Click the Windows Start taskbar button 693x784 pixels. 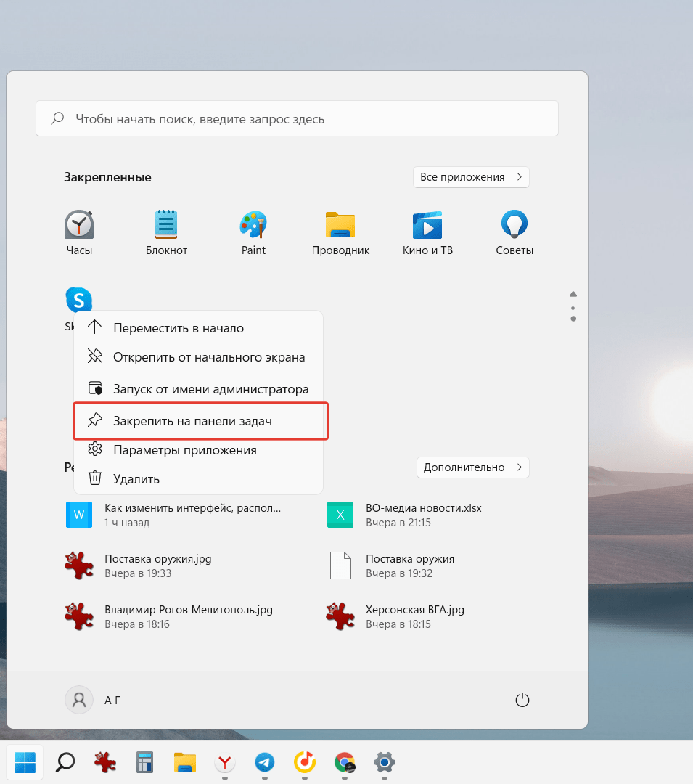pos(25,762)
